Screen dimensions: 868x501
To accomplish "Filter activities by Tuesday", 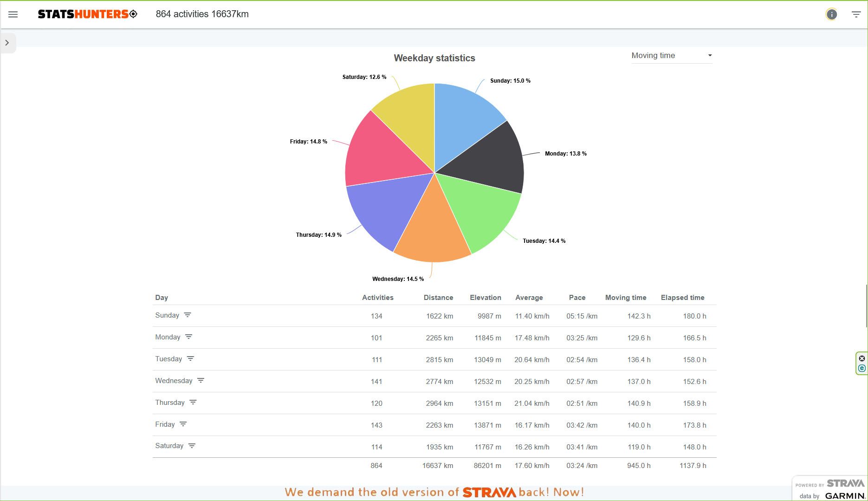I will (x=190, y=359).
